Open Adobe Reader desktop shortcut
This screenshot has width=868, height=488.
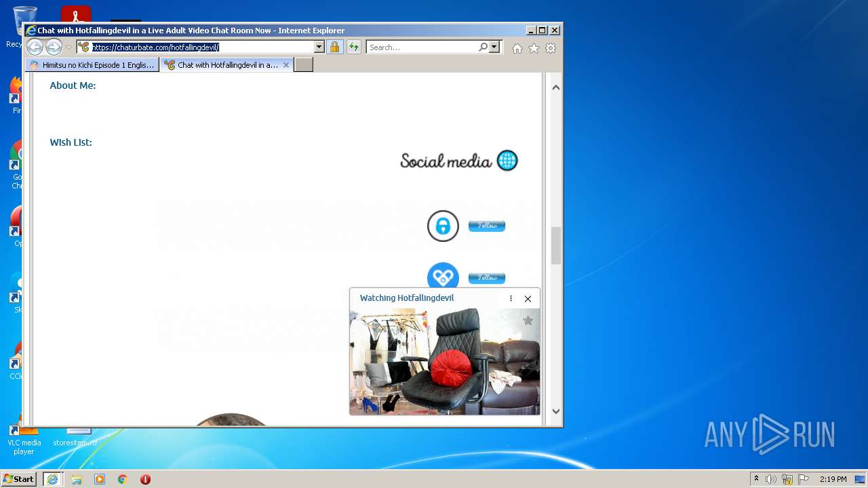click(75, 15)
